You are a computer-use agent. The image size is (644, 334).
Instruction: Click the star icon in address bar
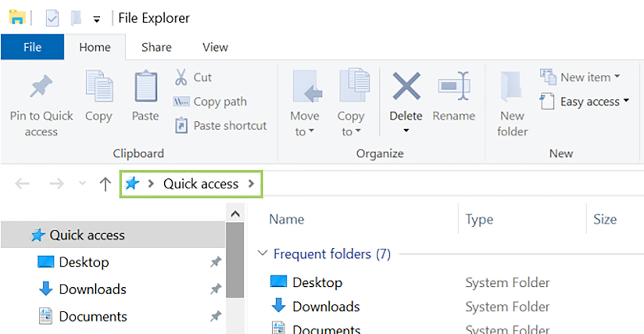[132, 184]
